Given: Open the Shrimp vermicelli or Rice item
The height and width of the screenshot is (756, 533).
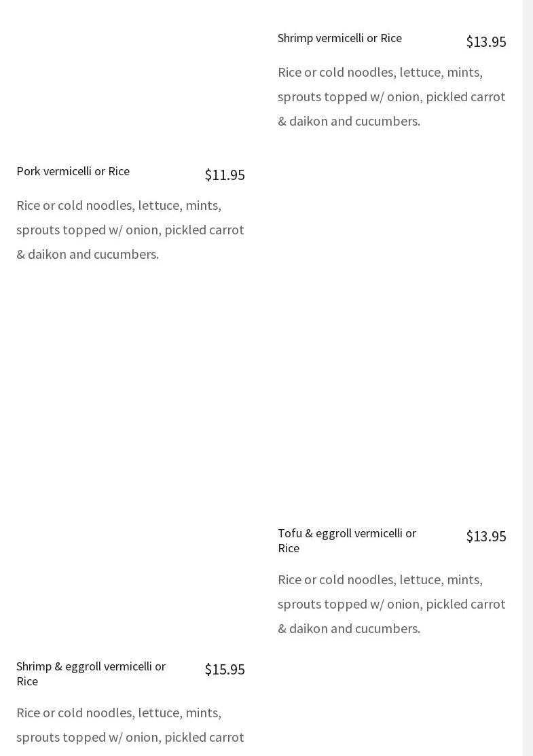Looking at the screenshot, I should pos(339,38).
